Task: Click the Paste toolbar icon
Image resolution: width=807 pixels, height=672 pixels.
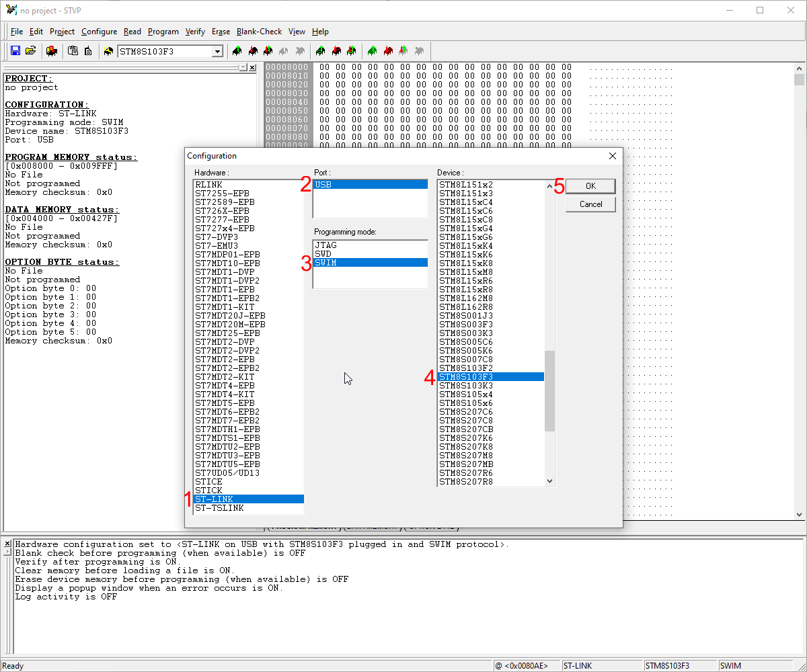Action: (73, 51)
